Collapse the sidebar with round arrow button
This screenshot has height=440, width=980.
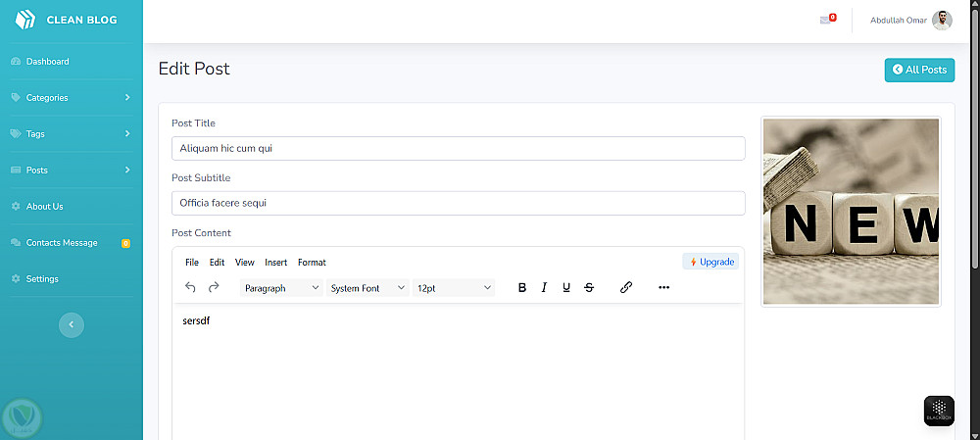pos(72,324)
